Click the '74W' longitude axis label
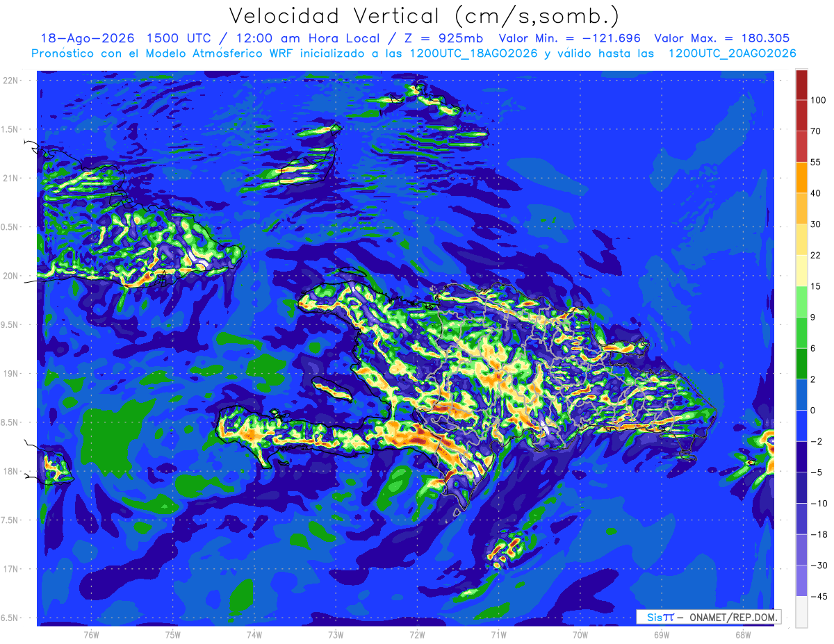The height and width of the screenshot is (644, 834). click(x=254, y=634)
